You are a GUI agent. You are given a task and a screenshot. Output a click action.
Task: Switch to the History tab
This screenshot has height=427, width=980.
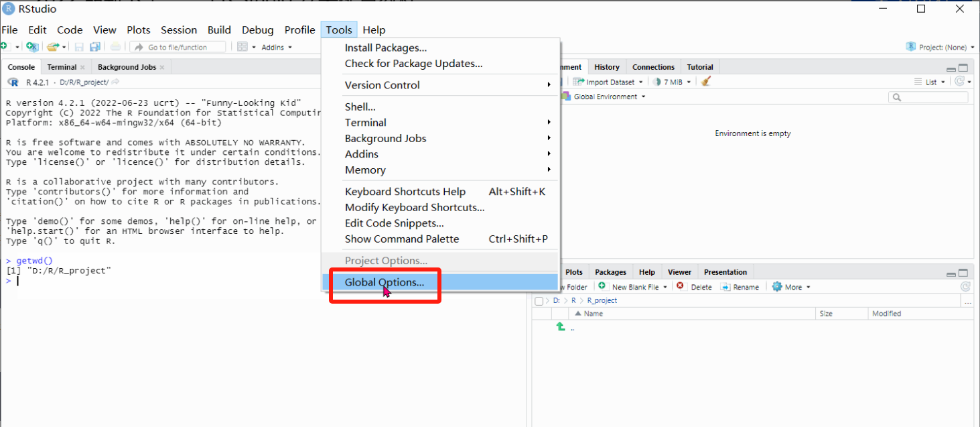click(x=607, y=67)
